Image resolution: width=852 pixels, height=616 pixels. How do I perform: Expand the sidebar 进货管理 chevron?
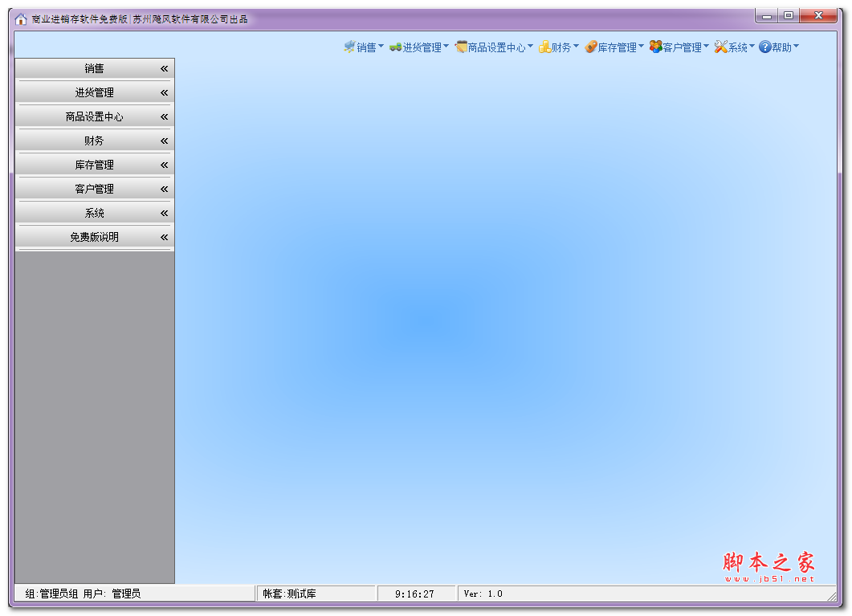click(x=164, y=93)
